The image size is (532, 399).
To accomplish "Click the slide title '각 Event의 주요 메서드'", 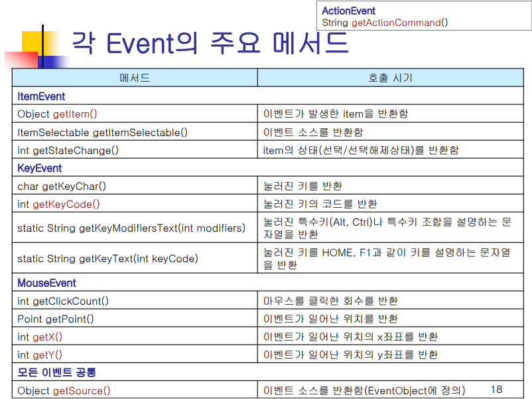I will pos(210,43).
